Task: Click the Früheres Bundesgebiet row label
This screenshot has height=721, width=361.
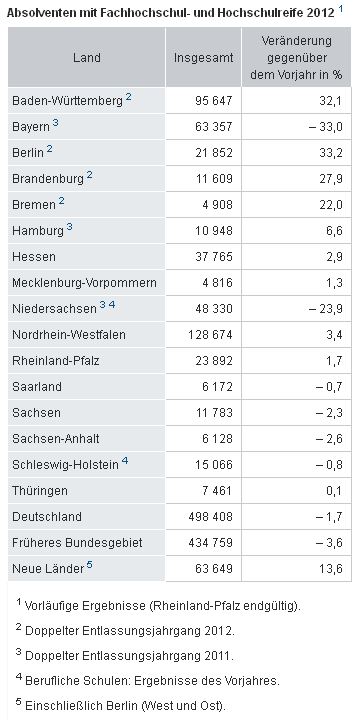Action: 77,543
